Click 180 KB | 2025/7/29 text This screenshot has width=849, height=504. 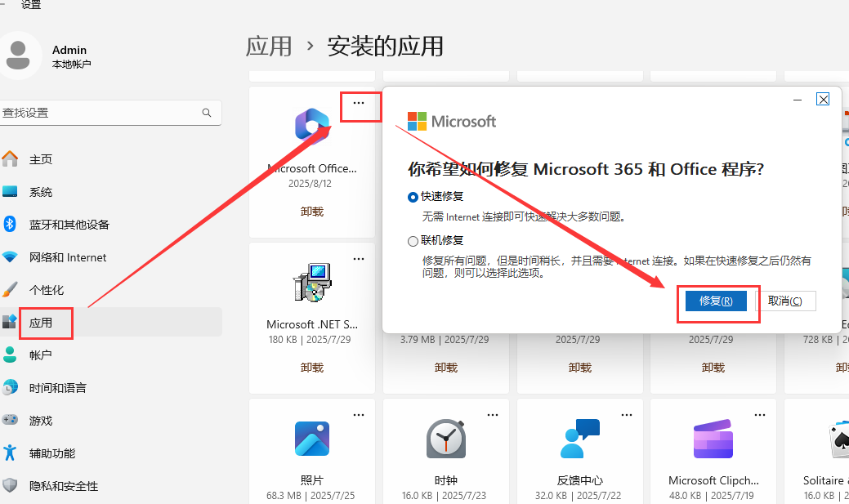[310, 340]
